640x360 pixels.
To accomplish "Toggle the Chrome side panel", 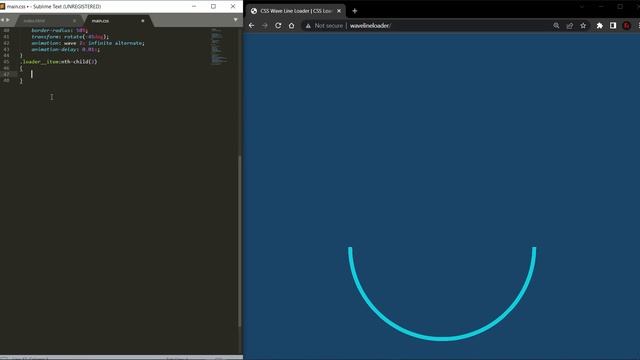I will (x=613, y=25).
